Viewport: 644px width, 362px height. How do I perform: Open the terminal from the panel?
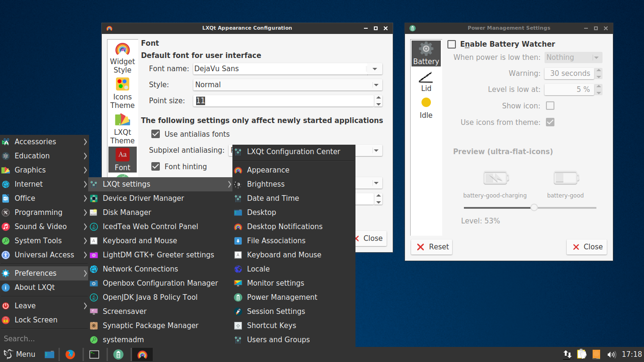click(x=94, y=354)
